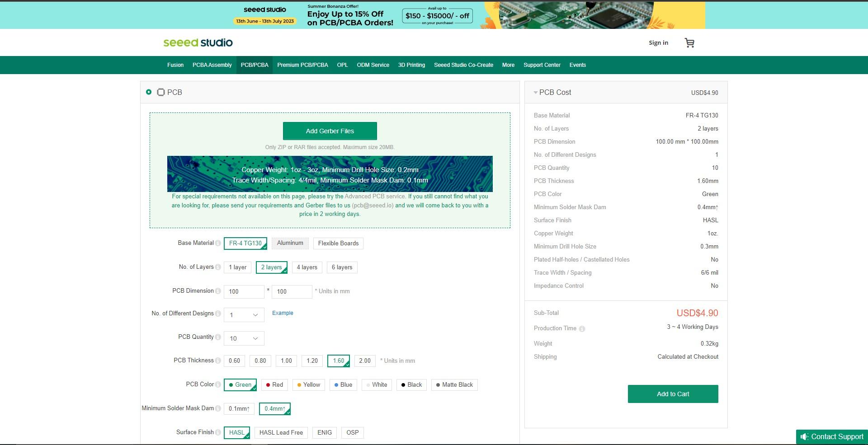Viewport: 868px width, 445px height.
Task: Open the Example link
Action: click(x=283, y=313)
